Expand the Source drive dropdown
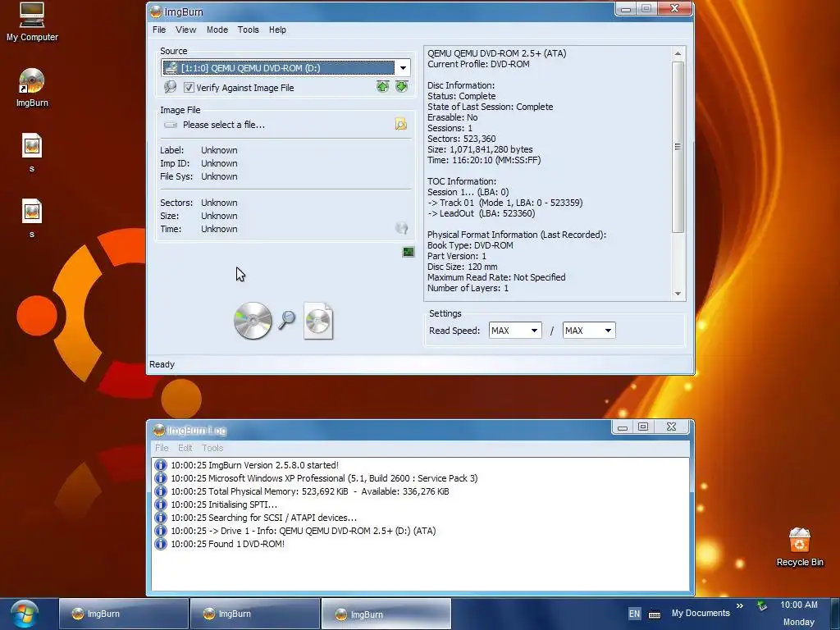 [403, 68]
